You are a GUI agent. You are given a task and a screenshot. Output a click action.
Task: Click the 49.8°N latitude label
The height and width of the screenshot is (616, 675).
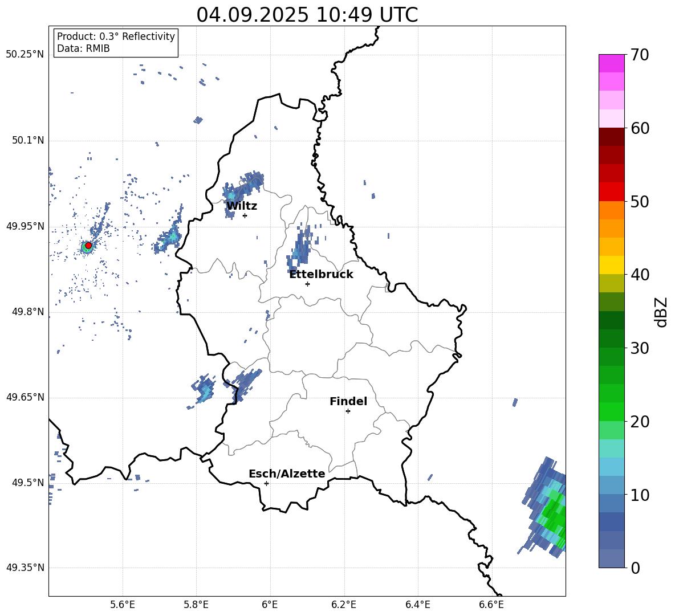[x=27, y=312]
